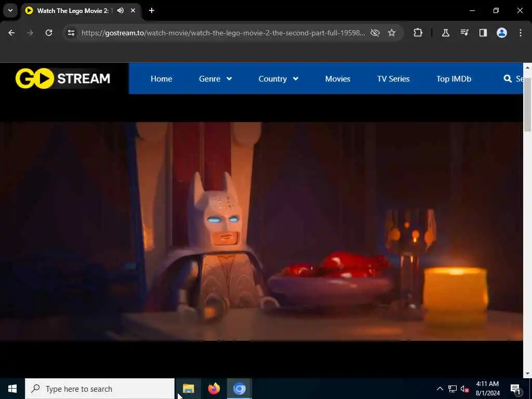This screenshot has width=532, height=399.
Task: Click the scrollbar down arrow
Action: click(527, 374)
